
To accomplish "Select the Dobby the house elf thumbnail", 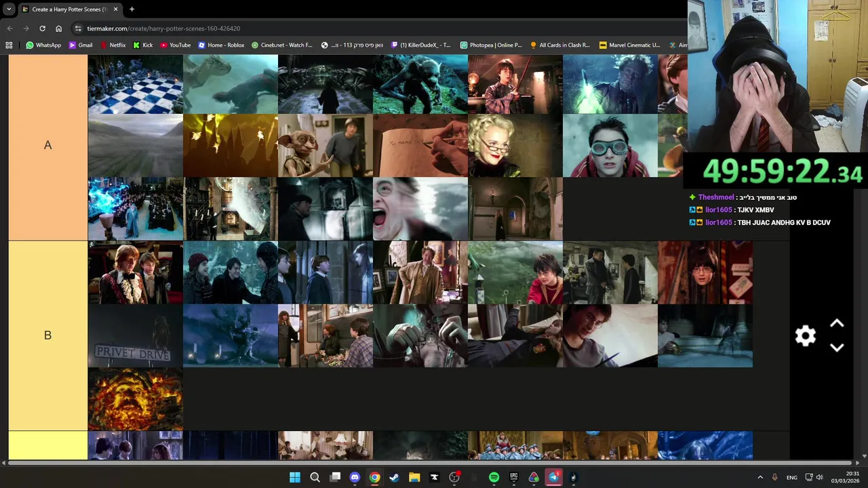I will click(x=325, y=145).
